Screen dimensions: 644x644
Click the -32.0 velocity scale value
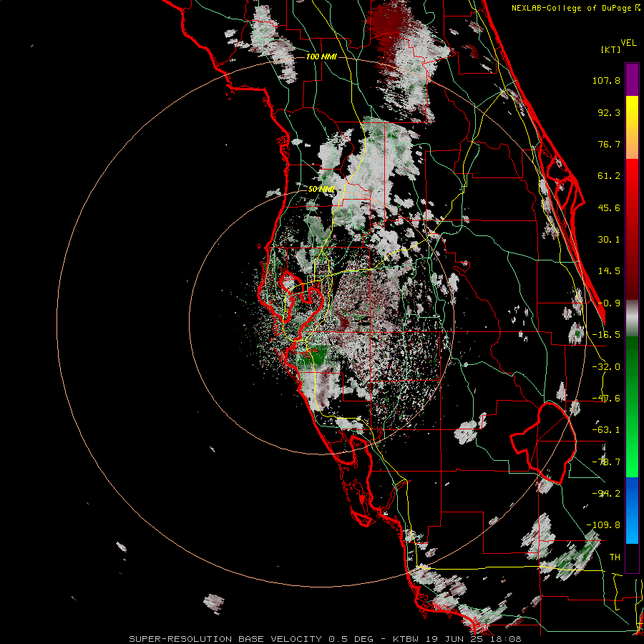[x=606, y=367]
